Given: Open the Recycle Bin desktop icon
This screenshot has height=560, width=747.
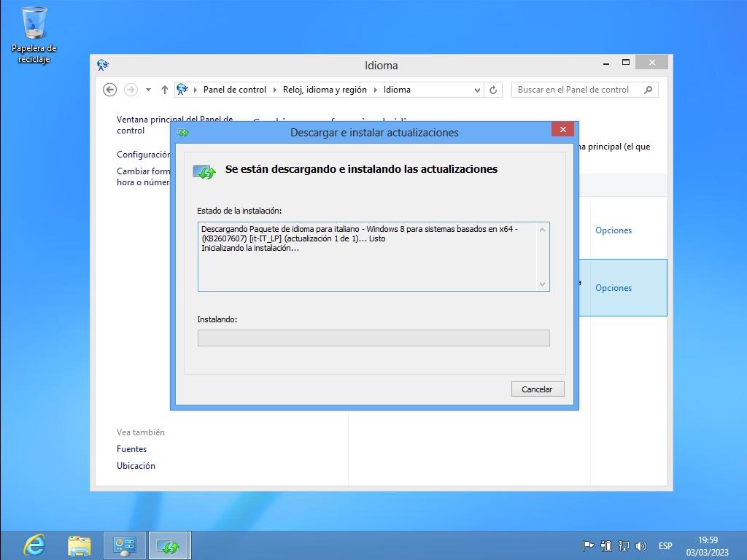Looking at the screenshot, I should click(34, 35).
